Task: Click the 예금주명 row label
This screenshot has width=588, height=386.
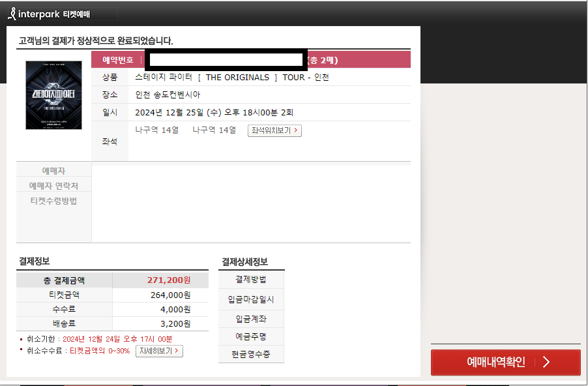Action: [251, 336]
